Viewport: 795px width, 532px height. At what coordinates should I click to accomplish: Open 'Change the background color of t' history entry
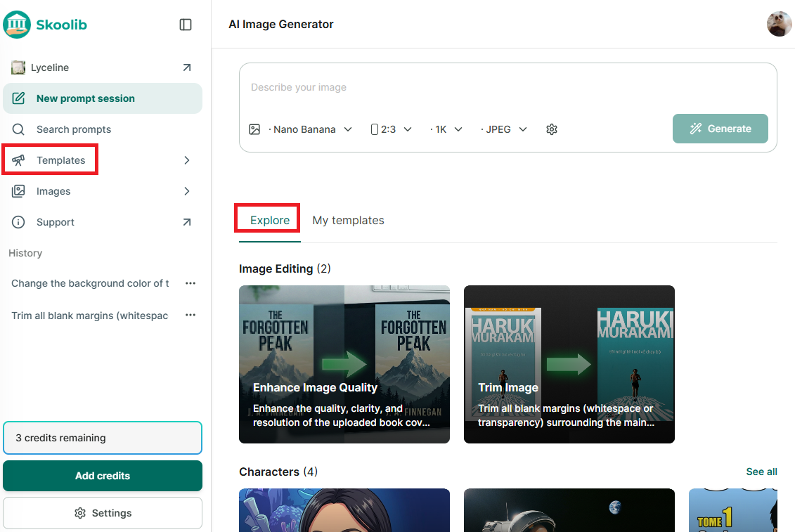[x=90, y=283]
